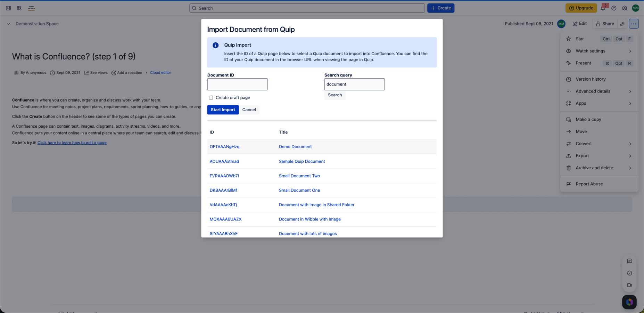This screenshot has width=644, height=313.
Task: Open the more actions ellipsis button
Action: click(634, 24)
